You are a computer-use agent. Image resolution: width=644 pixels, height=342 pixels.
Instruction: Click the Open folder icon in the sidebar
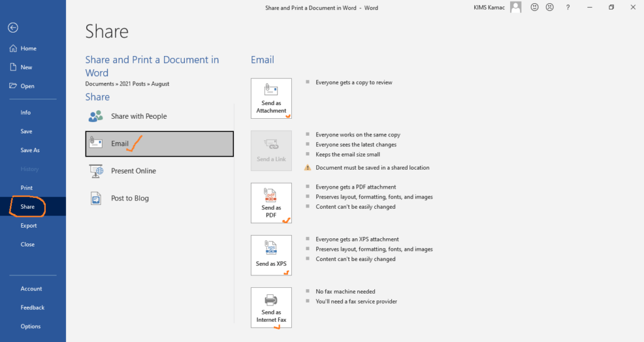click(x=13, y=85)
